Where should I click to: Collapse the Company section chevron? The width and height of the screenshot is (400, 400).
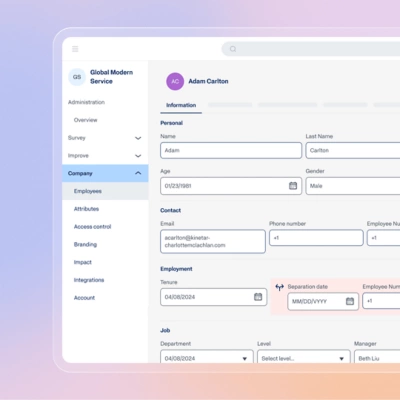pos(138,173)
